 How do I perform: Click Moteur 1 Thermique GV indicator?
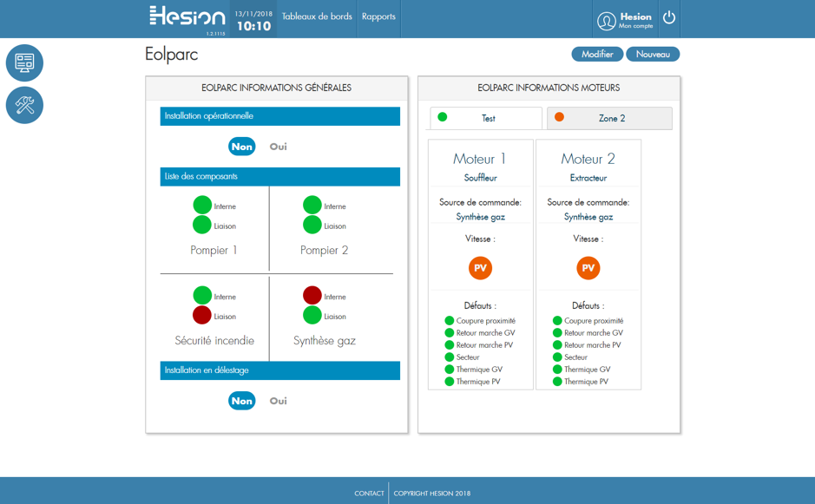click(x=450, y=370)
